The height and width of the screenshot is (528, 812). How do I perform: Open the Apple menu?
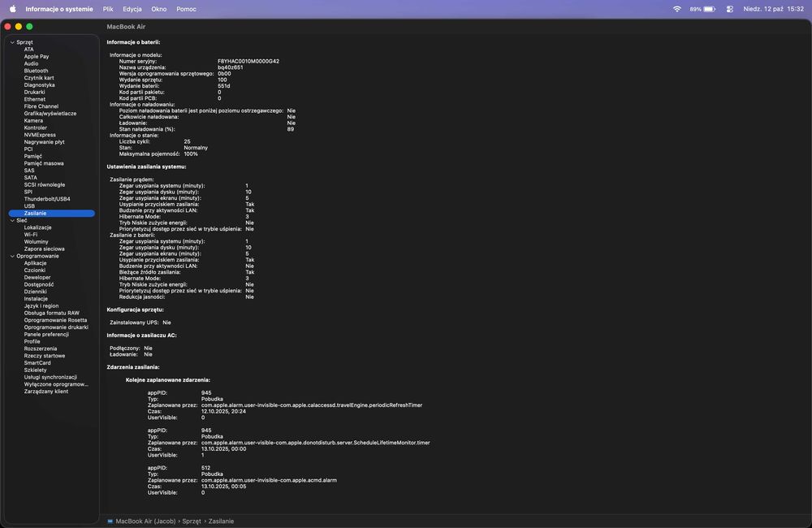click(x=12, y=9)
